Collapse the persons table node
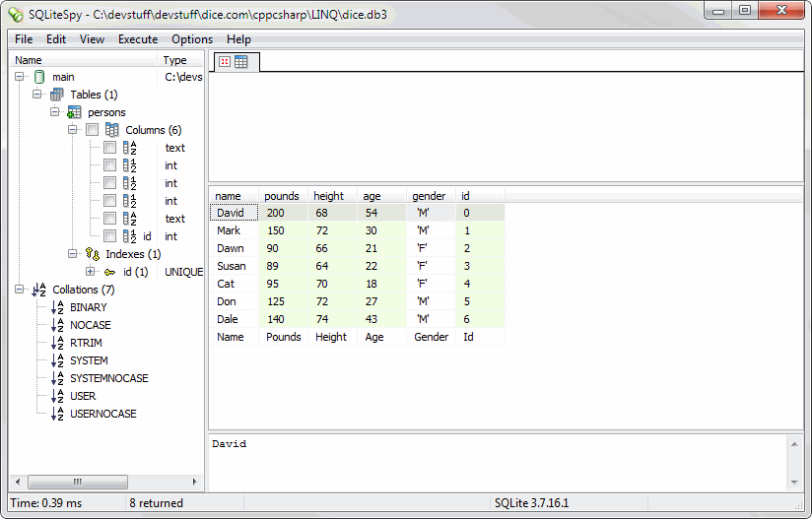Screen dimensions: 812x519 pyautogui.click(x=55, y=112)
